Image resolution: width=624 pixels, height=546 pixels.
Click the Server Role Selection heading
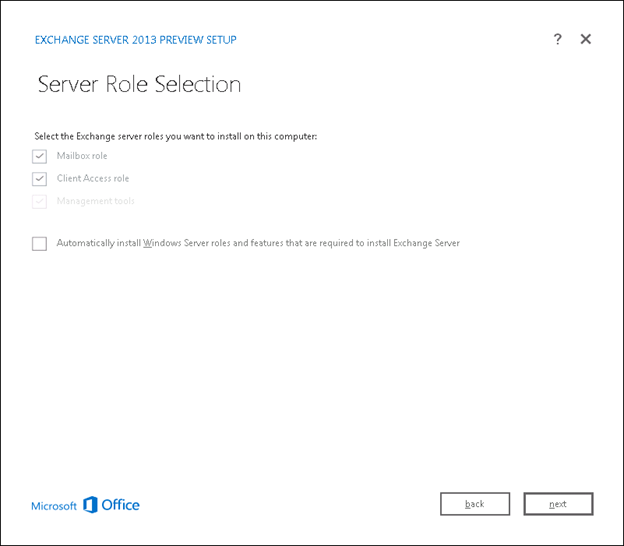(x=139, y=84)
